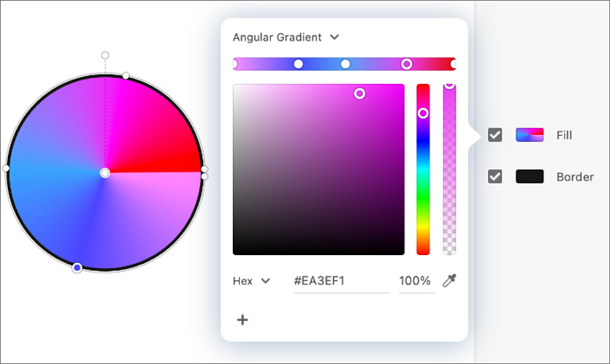Image resolution: width=610 pixels, height=364 pixels.
Task: Click the hue slider handle
Action: (423, 113)
